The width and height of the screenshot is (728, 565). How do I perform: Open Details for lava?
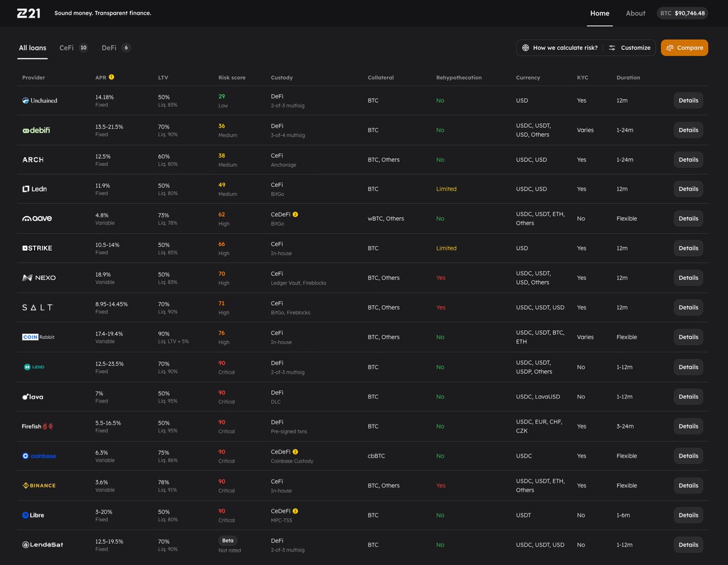pyautogui.click(x=689, y=397)
